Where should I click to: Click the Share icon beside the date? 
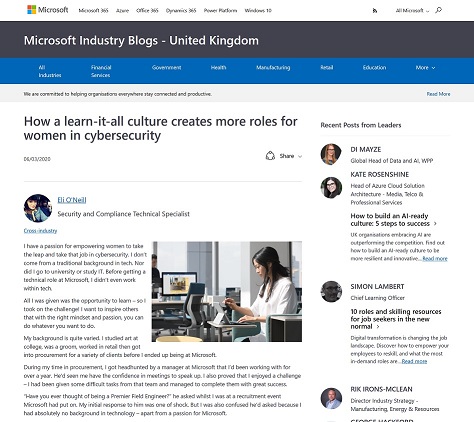pyautogui.click(x=270, y=156)
